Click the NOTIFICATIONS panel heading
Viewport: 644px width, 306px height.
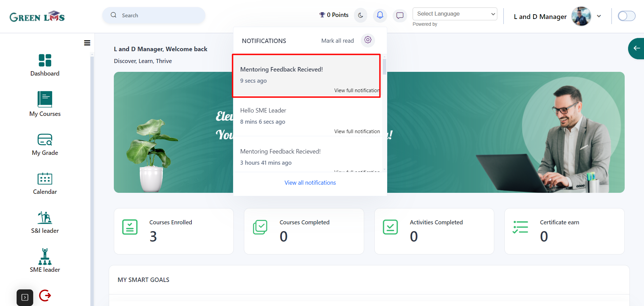click(x=264, y=41)
